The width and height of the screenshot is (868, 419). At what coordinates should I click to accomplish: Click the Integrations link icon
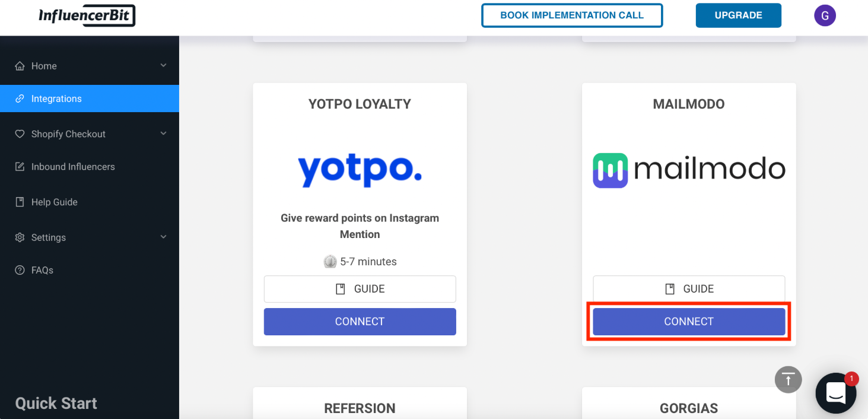coord(20,99)
